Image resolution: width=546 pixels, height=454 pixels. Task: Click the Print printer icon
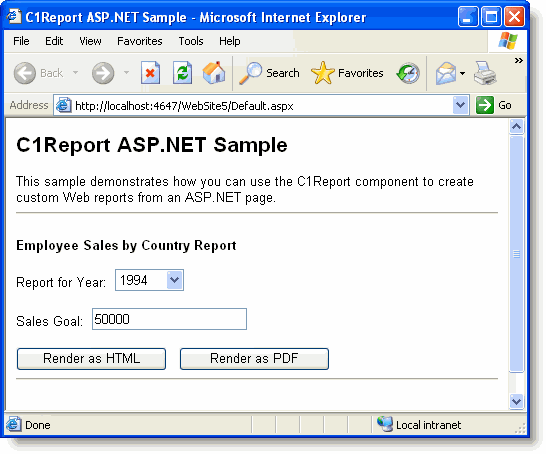click(485, 73)
